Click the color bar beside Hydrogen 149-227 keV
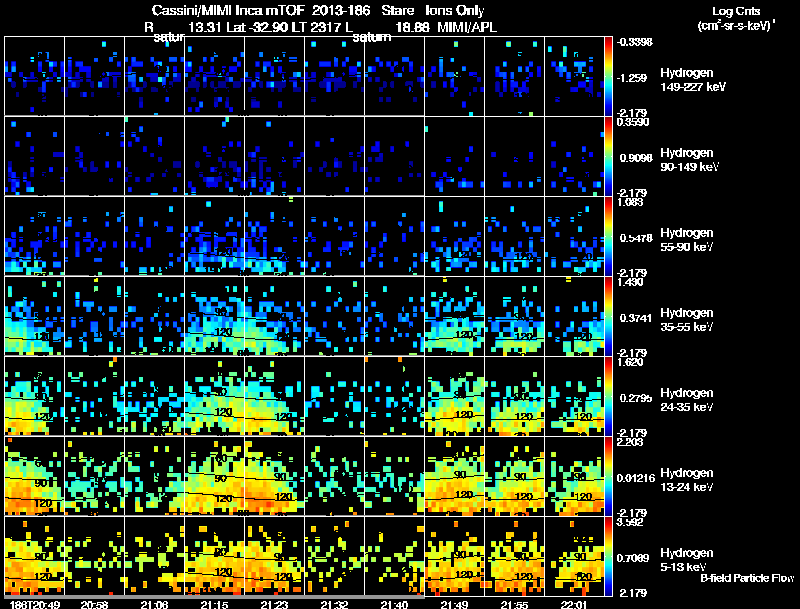The height and width of the screenshot is (609, 800). (608, 76)
